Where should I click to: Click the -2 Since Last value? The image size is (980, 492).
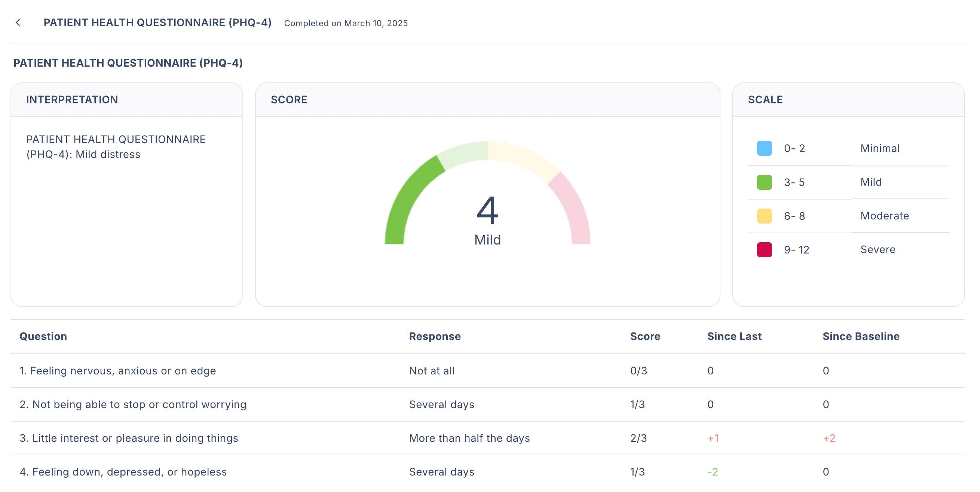point(712,472)
